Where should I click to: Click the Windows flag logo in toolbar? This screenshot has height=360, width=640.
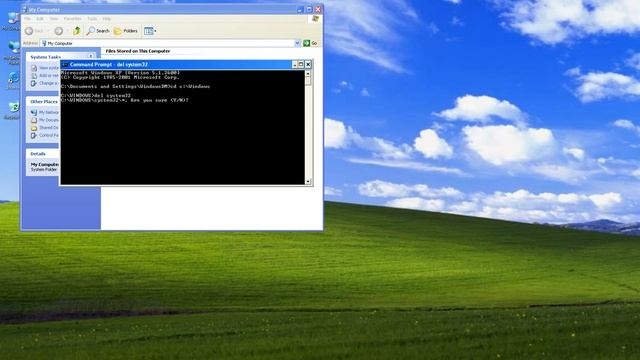316,19
